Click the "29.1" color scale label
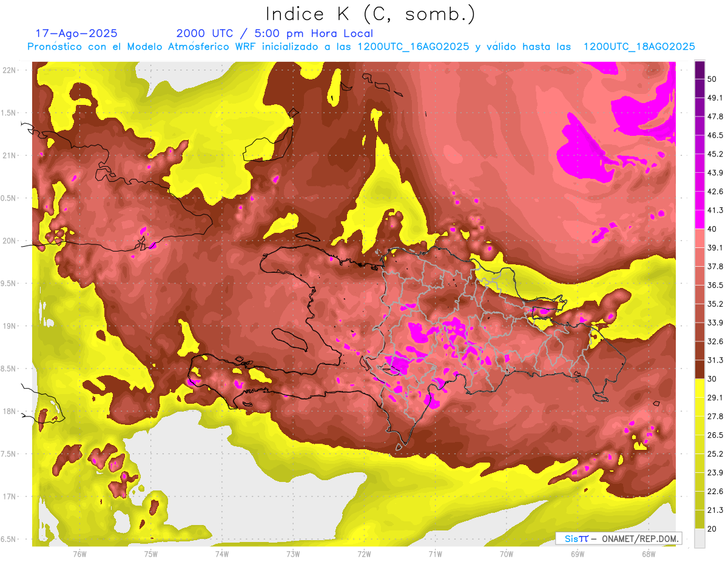 pyautogui.click(x=715, y=398)
